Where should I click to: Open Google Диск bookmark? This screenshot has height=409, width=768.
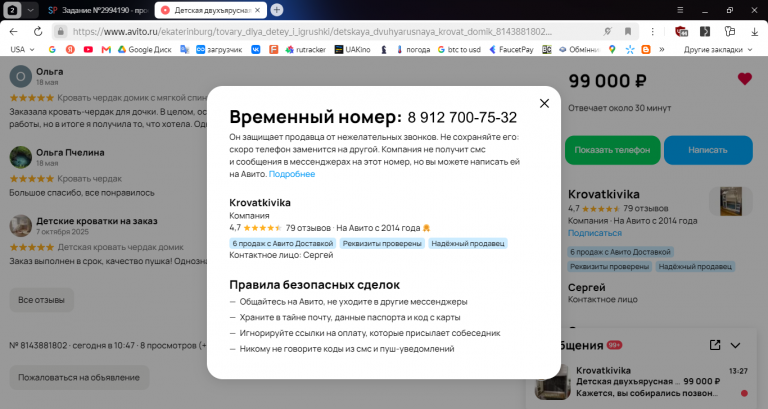145,49
